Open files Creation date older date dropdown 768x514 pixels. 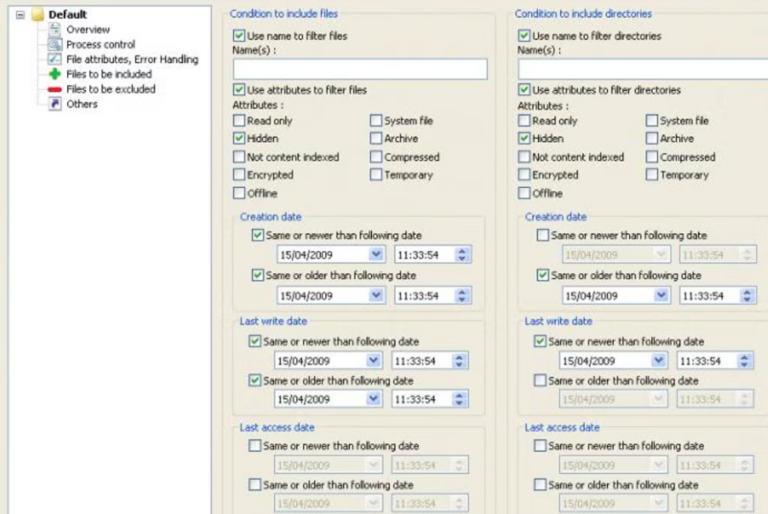pos(376,295)
